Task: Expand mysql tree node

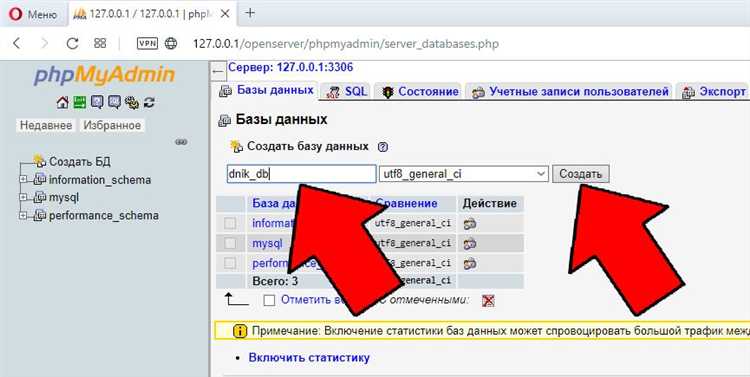Action: point(22,197)
